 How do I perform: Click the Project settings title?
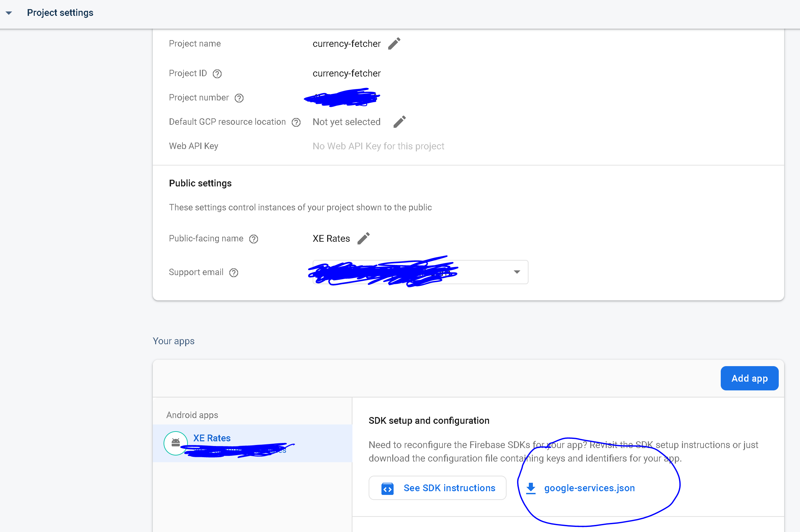coord(60,13)
